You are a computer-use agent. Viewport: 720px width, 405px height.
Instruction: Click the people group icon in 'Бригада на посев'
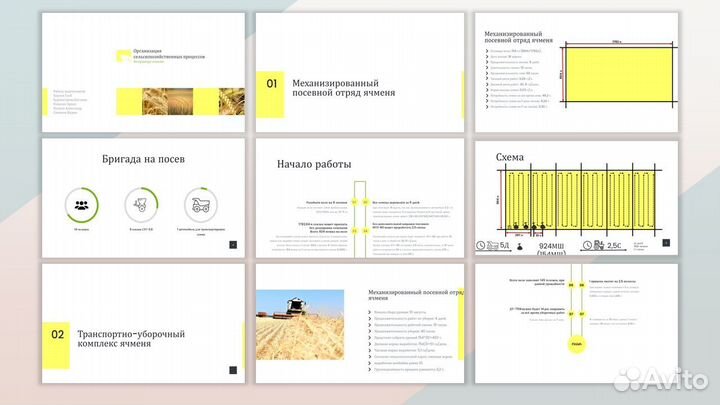[x=82, y=205]
